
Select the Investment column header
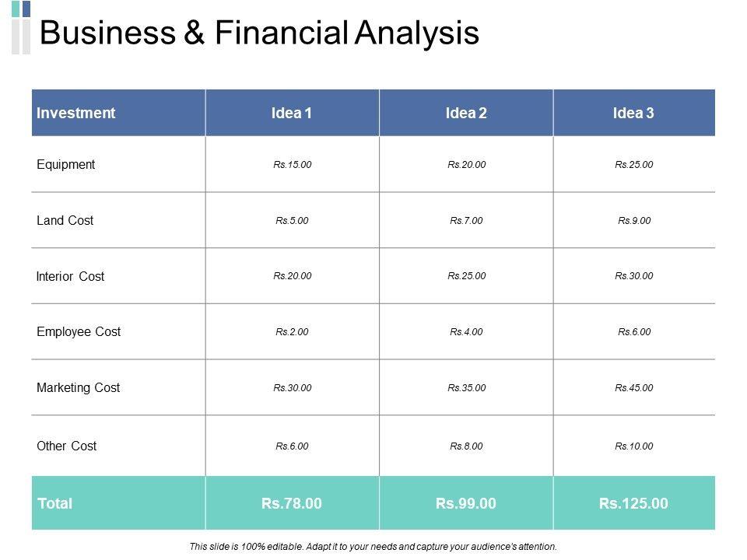pyautogui.click(x=76, y=113)
